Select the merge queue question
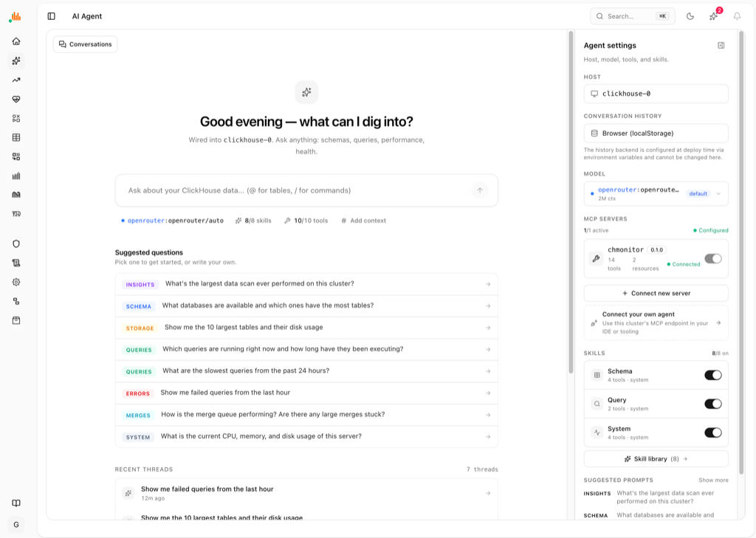The height and width of the screenshot is (538, 756). tap(306, 415)
